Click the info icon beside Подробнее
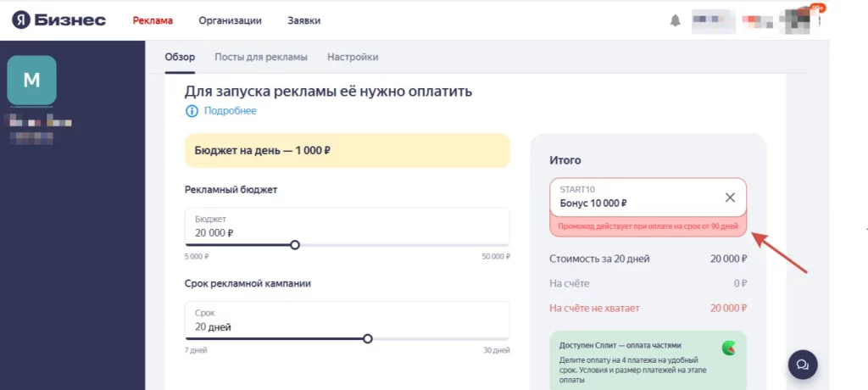868x390 pixels. 192,111
